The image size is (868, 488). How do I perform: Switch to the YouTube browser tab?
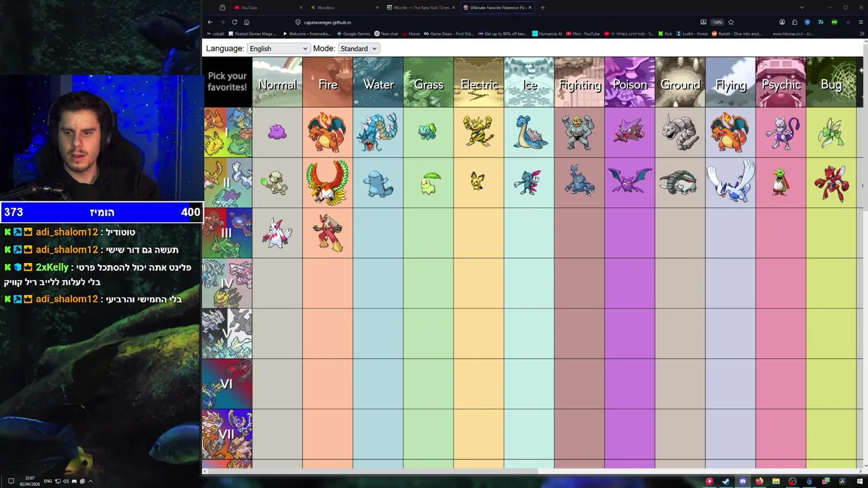[268, 7]
